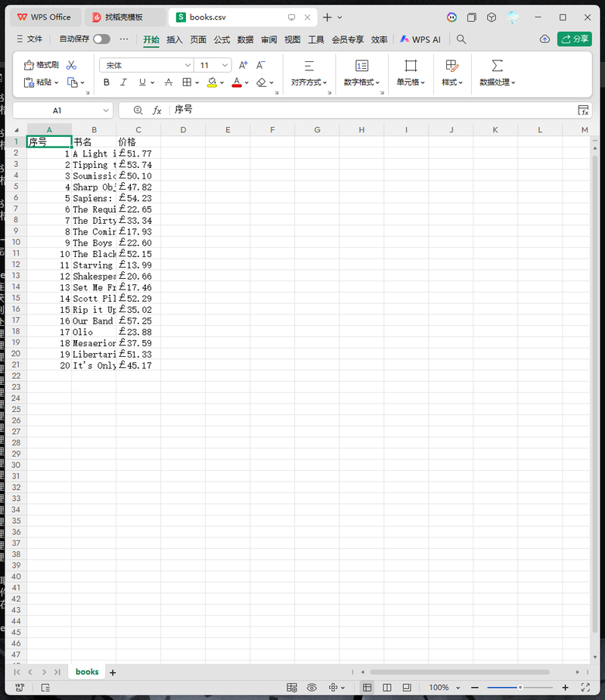Open the data processing sigma tool
The image size is (605, 700).
click(x=498, y=66)
